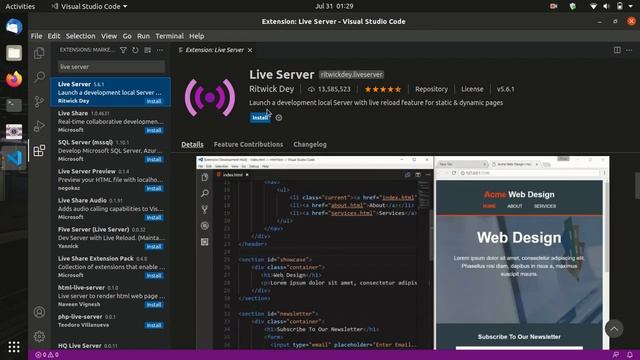Switch to the Feature Contributions tab
This screenshot has height=360, width=640.
click(x=248, y=144)
